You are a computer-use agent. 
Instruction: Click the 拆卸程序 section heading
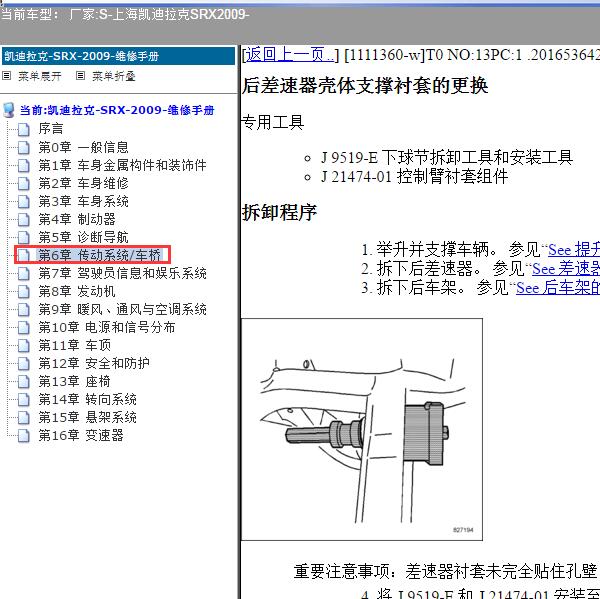(279, 212)
